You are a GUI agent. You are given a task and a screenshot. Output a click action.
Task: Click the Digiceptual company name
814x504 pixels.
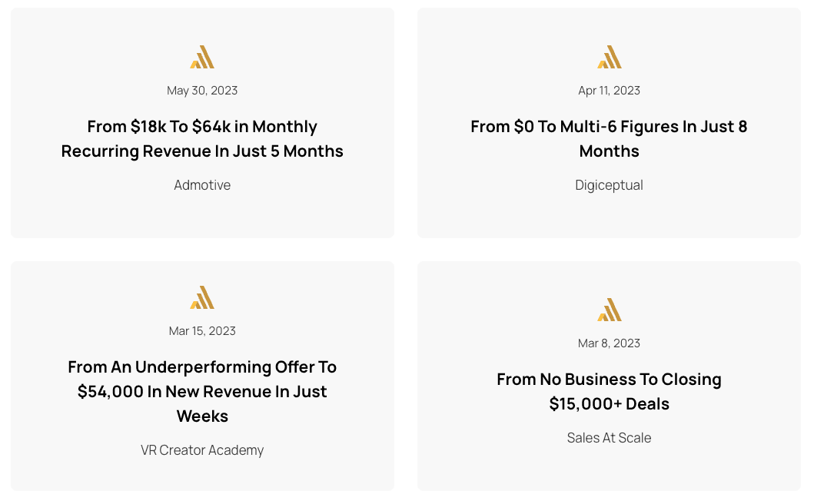[609, 185]
